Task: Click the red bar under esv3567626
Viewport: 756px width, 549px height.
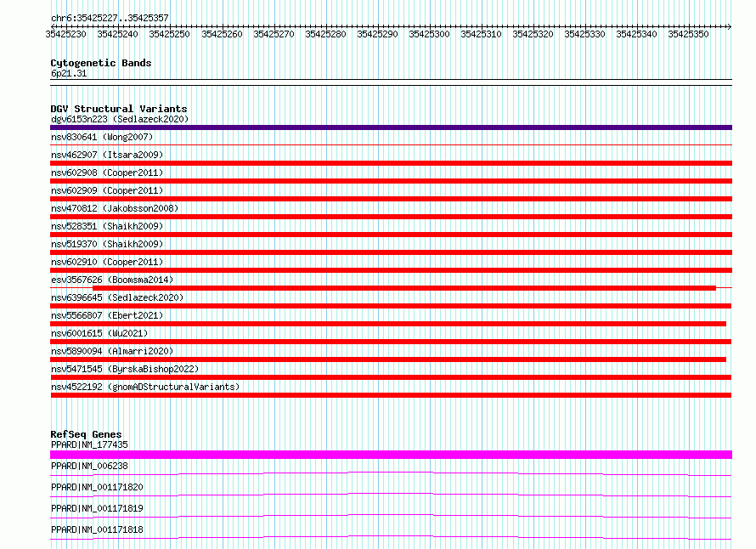Action: [404, 288]
